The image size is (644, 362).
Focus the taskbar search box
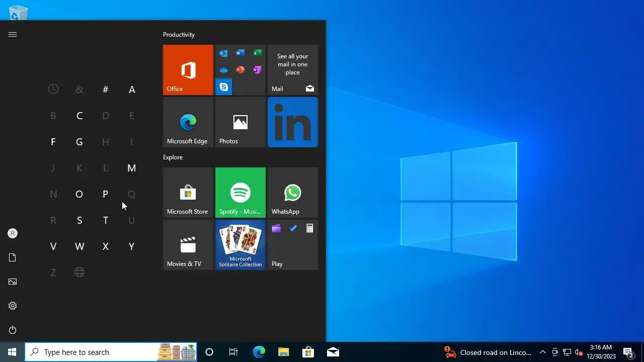[111, 352]
